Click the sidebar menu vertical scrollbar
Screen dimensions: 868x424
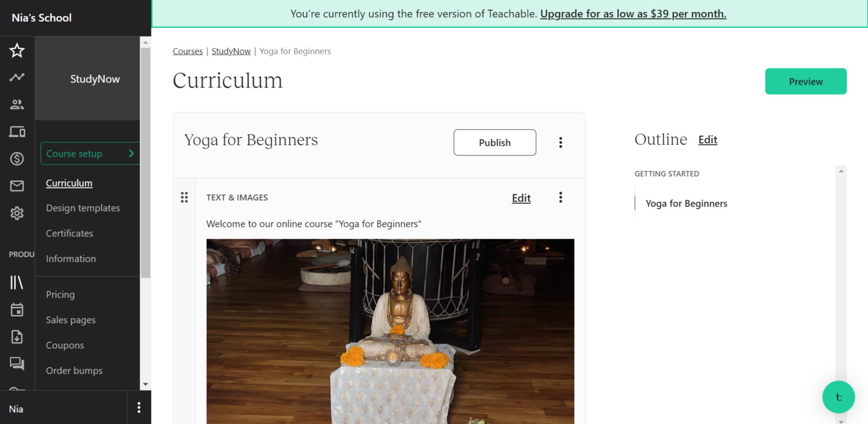click(145, 163)
